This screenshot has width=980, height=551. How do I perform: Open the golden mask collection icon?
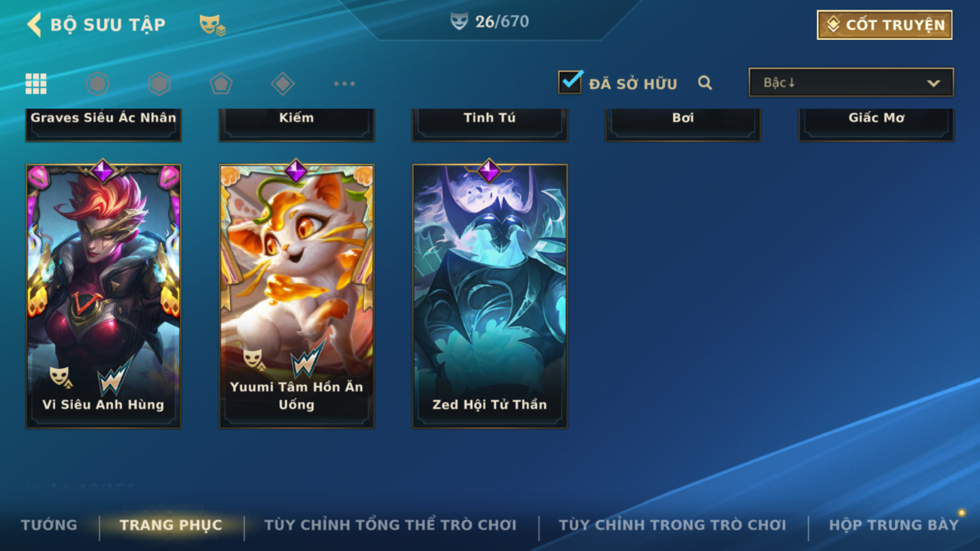point(212,25)
